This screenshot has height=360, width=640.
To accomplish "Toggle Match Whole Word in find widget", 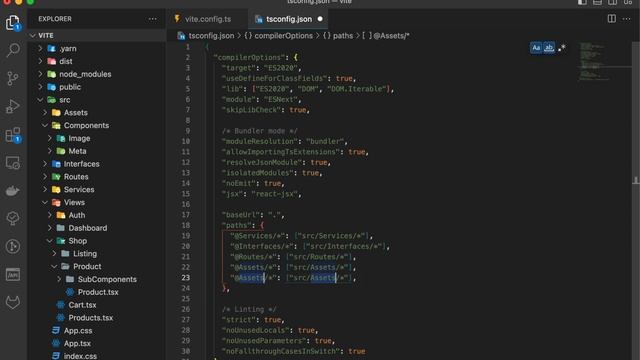I will tap(549, 48).
